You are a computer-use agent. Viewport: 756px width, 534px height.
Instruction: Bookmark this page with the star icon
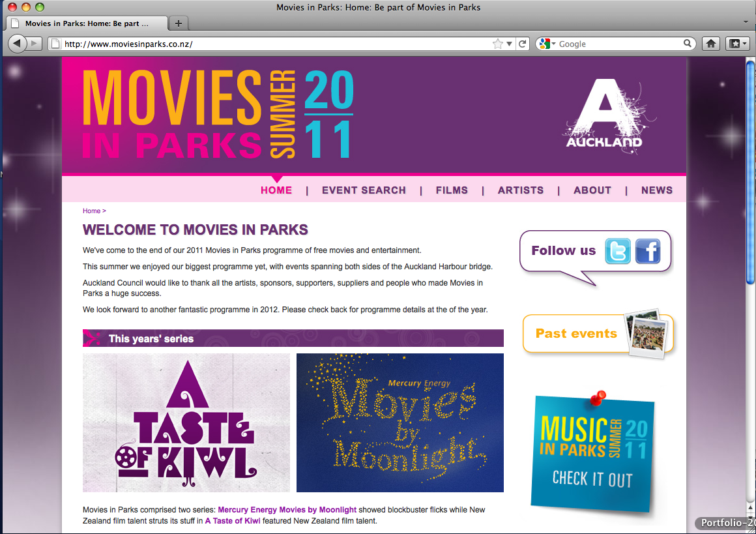click(497, 44)
